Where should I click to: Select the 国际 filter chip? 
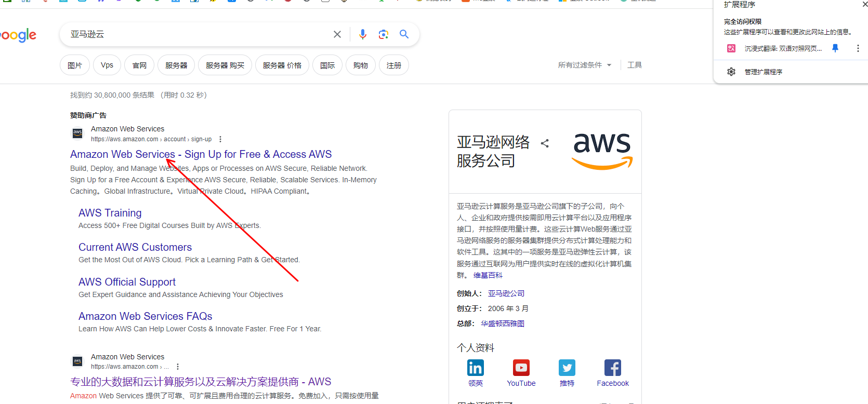pyautogui.click(x=327, y=65)
